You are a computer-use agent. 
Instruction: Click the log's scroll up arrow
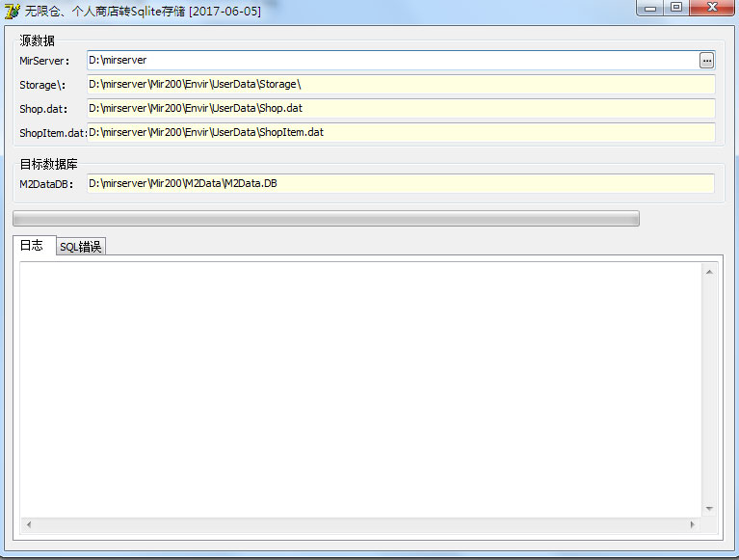point(709,273)
